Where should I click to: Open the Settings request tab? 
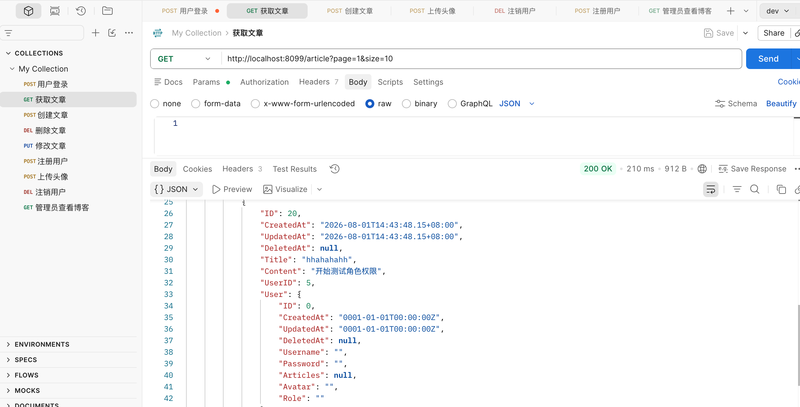pyautogui.click(x=428, y=82)
